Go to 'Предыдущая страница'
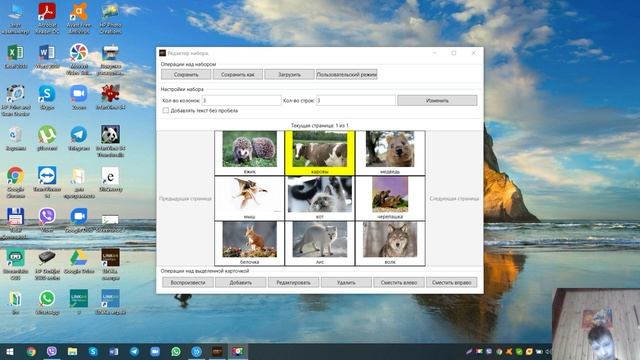This screenshot has height=360, width=640. pos(185,198)
